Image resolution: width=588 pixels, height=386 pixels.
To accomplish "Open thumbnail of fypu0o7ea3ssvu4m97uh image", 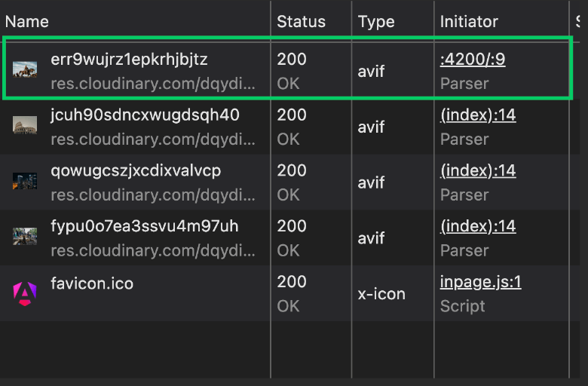I will (25, 236).
